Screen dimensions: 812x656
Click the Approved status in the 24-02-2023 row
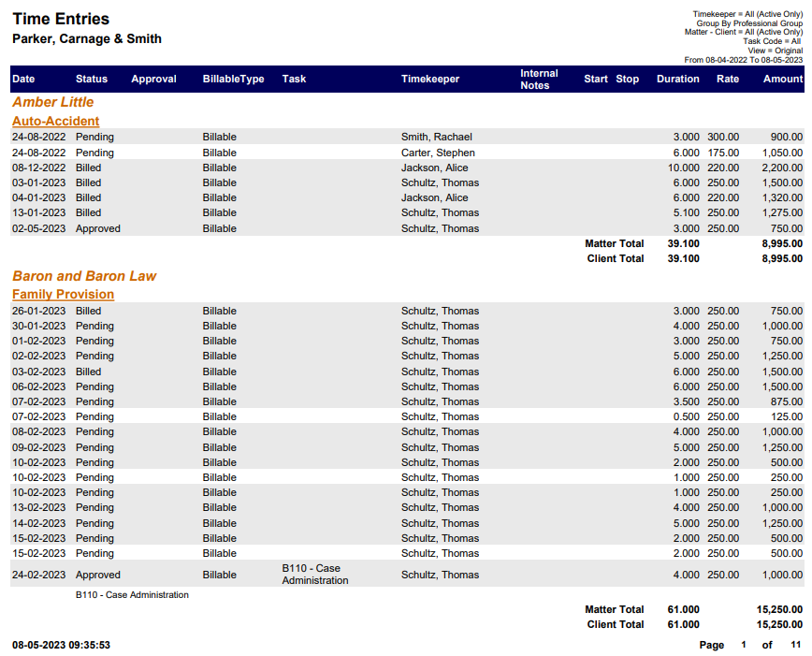[x=98, y=575]
